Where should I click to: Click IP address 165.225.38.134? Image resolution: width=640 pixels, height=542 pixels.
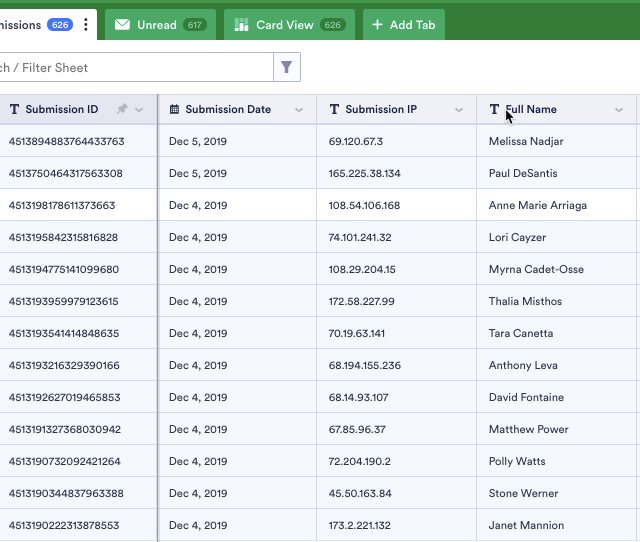tap(364, 173)
